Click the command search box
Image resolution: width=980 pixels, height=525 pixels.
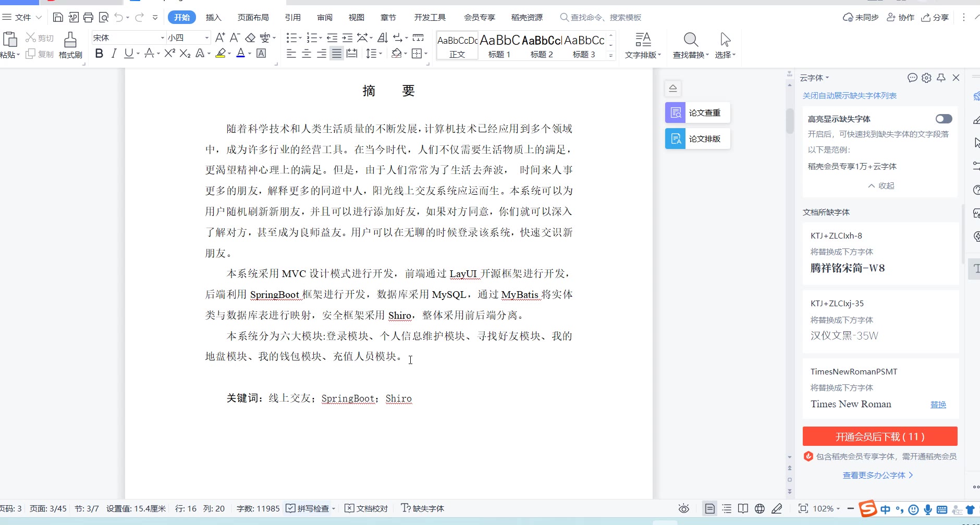601,17
